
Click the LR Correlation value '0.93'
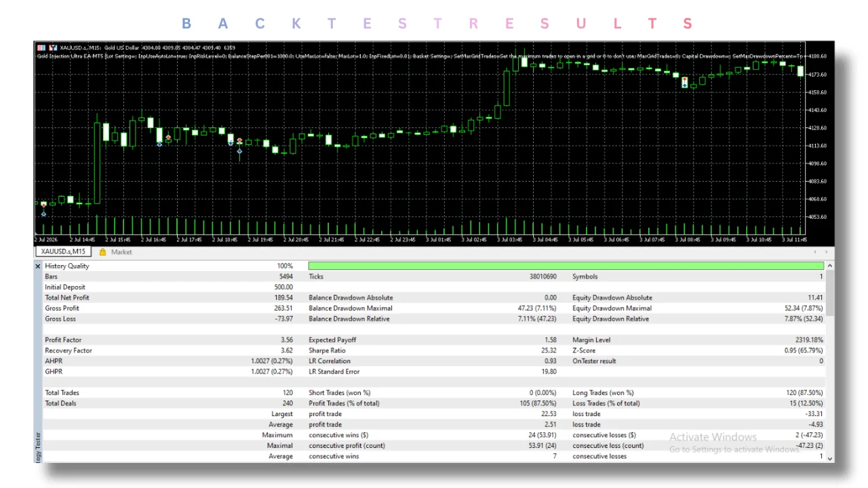(550, 361)
